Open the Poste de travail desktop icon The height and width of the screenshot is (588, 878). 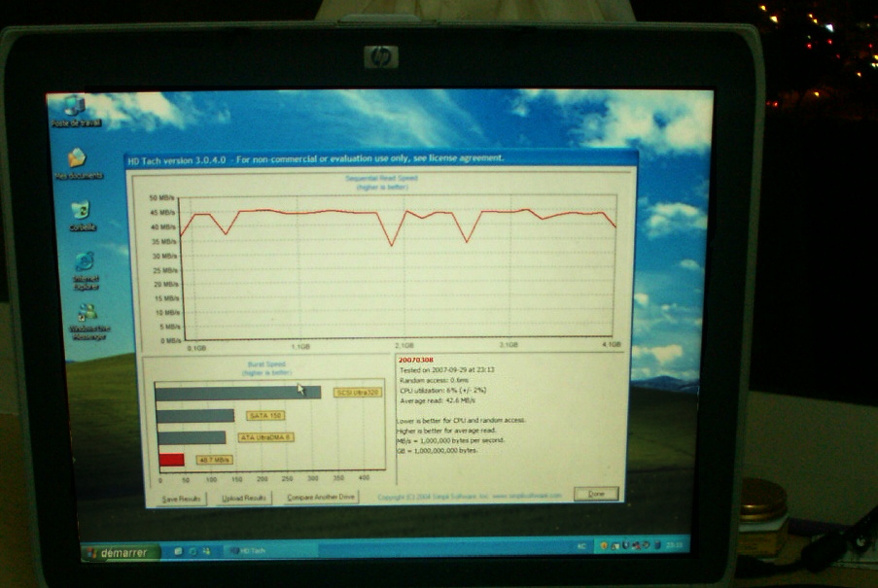tap(76, 111)
